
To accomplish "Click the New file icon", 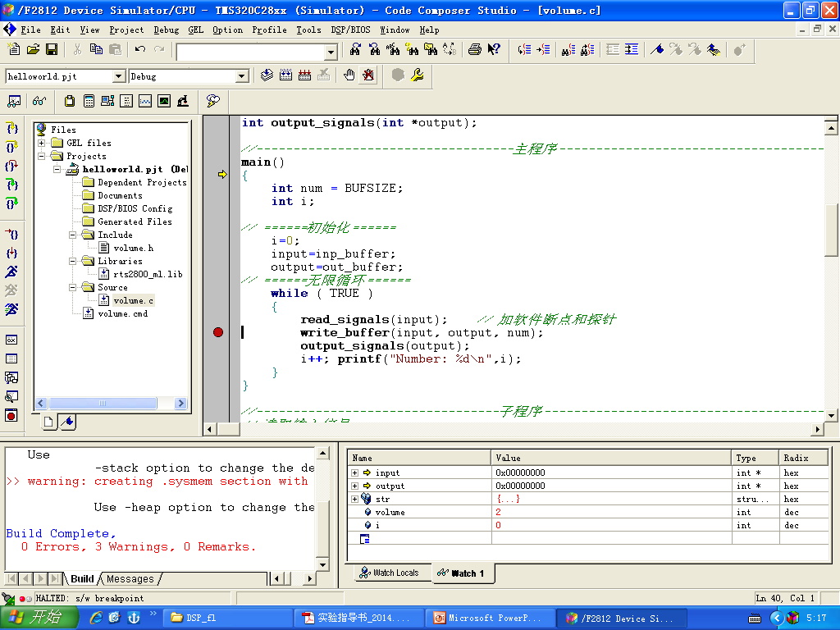I will tap(14, 50).
